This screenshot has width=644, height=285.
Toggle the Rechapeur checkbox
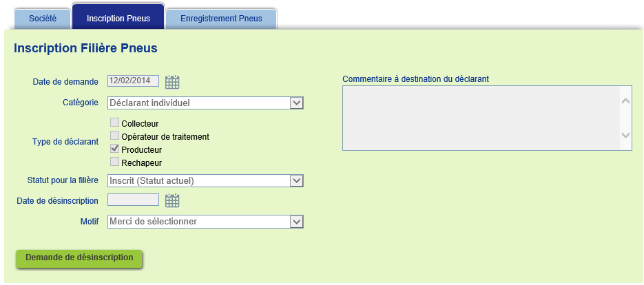pos(114,162)
